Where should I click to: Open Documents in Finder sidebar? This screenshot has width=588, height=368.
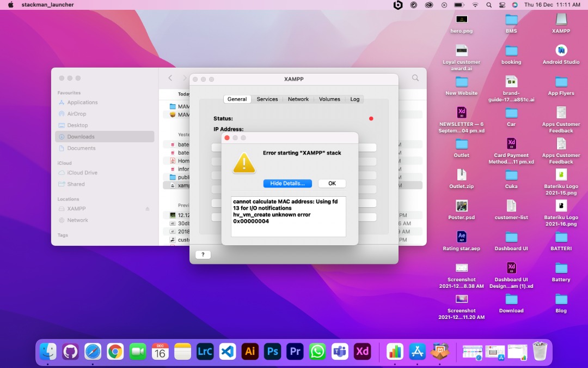81,148
